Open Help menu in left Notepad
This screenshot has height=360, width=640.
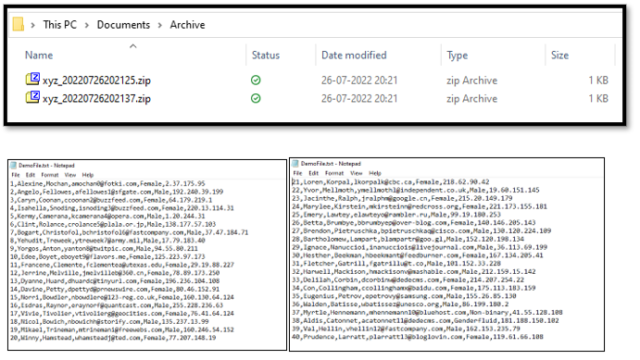[x=88, y=175]
